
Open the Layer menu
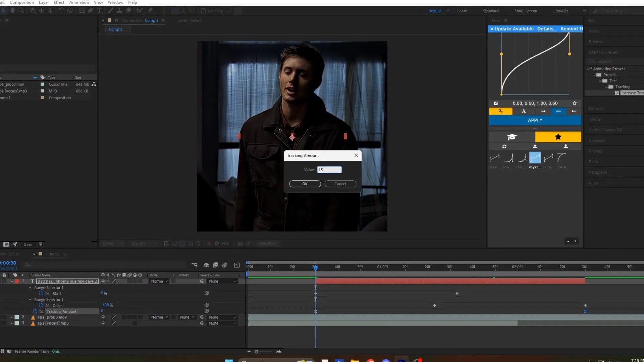44,2
